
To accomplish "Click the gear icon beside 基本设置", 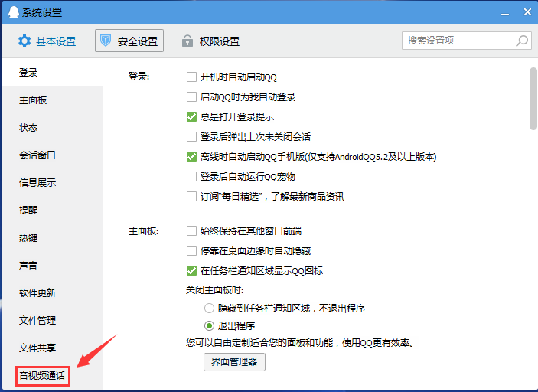I will pyautogui.click(x=24, y=41).
